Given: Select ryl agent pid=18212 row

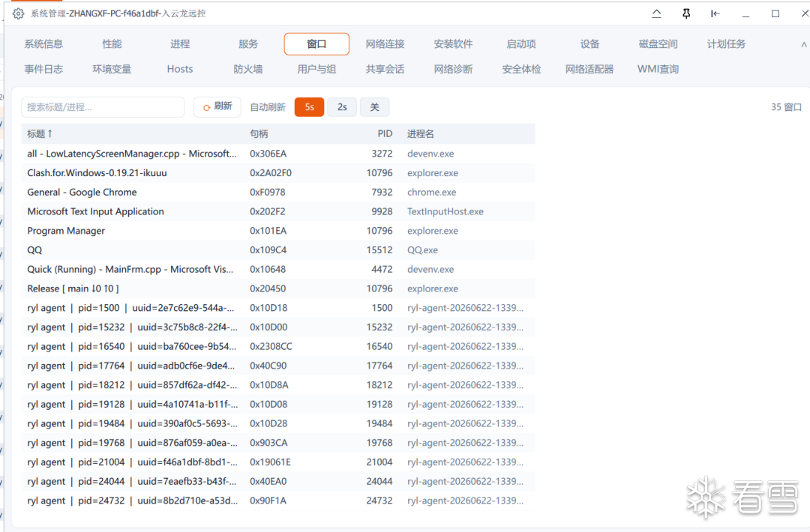Looking at the screenshot, I should [x=278, y=385].
